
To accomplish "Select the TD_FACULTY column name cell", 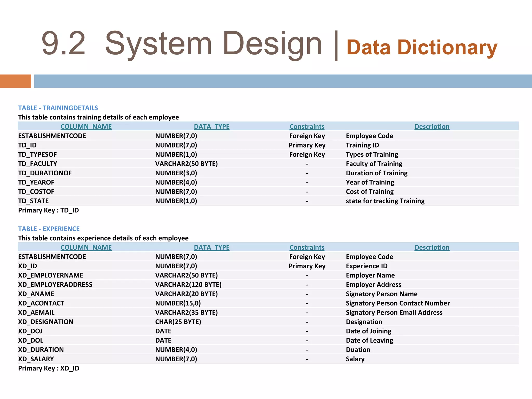I will coord(38,164).
